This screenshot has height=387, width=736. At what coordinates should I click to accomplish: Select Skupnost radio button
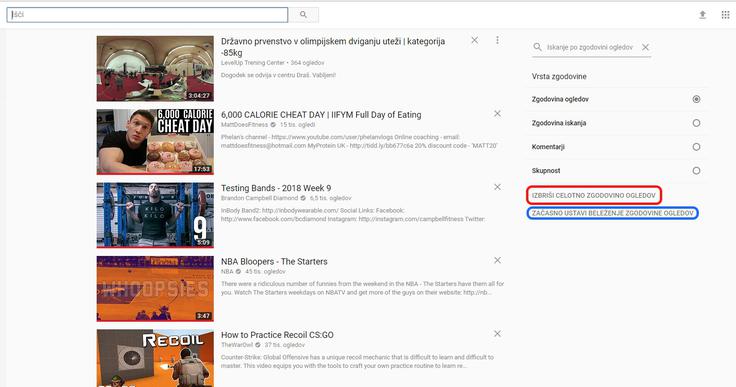pyautogui.click(x=696, y=170)
